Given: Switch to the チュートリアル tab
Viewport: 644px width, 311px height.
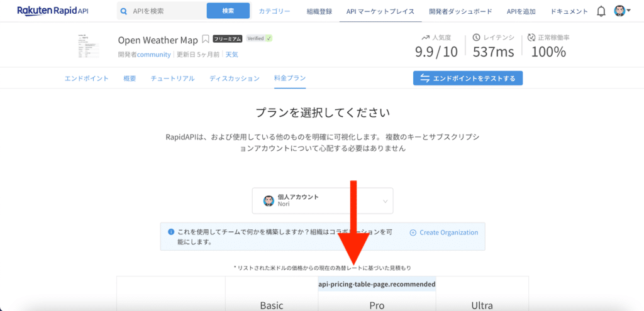Looking at the screenshot, I should pos(172,79).
